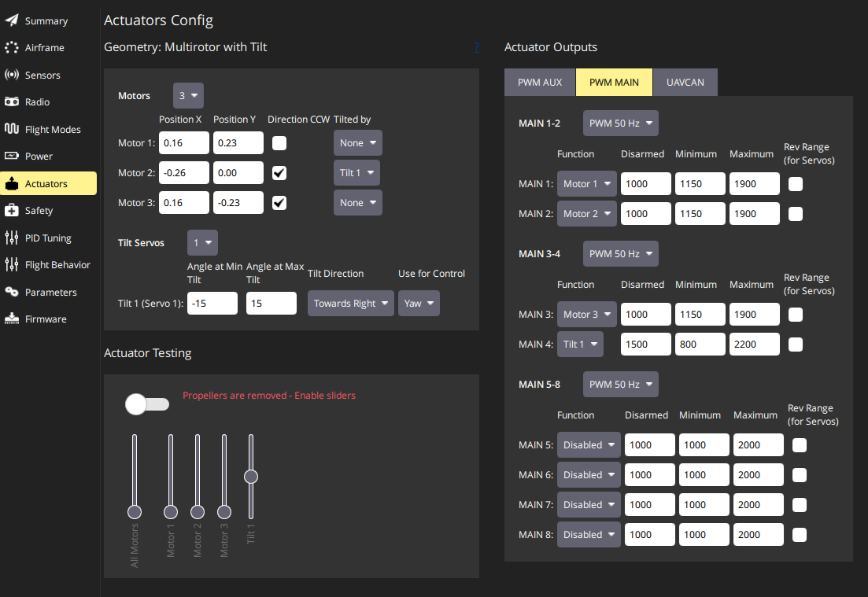Click the Firmware download icon
Screen dimensions: 868x597
click(x=12, y=319)
